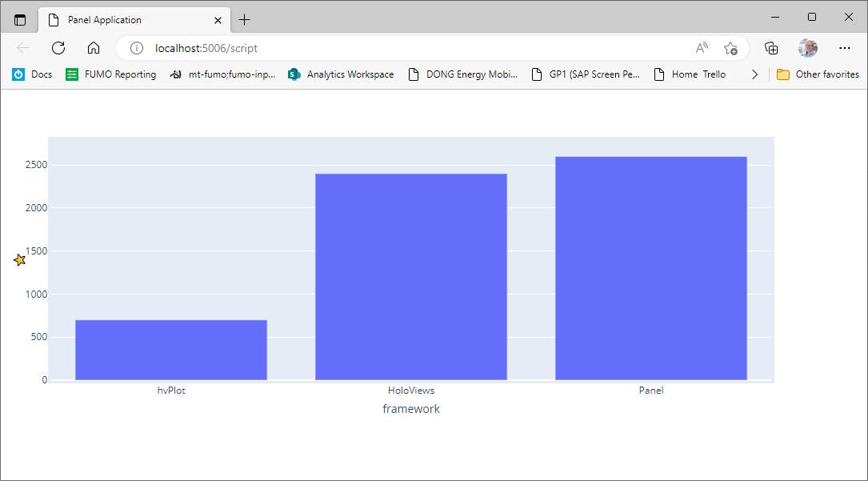Toggle add this page to favorites
This screenshot has height=481, width=868.
(730, 48)
